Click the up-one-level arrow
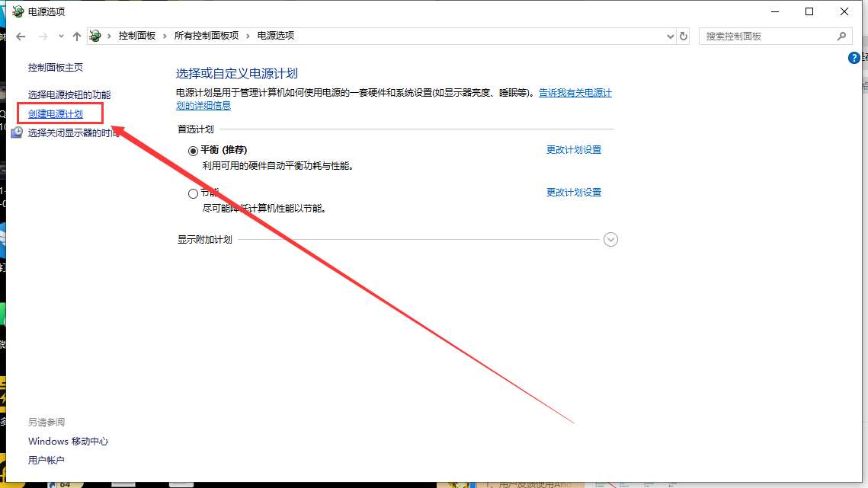Image resolution: width=868 pixels, height=488 pixels. (x=76, y=37)
